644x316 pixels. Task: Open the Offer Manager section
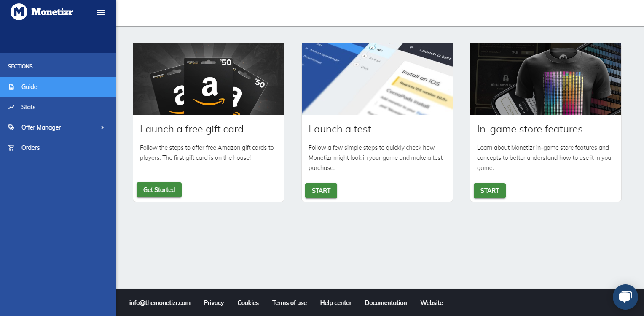(x=58, y=127)
